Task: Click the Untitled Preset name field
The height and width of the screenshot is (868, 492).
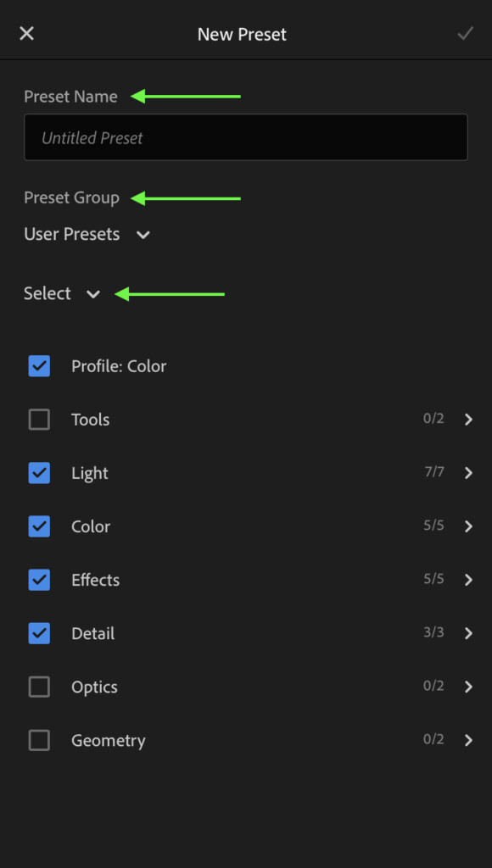Action: 245,137
